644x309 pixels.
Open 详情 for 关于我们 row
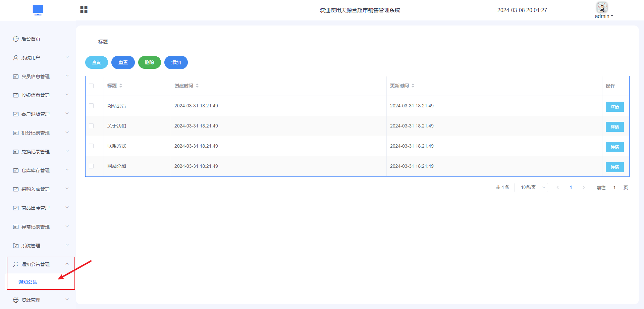[x=615, y=127]
